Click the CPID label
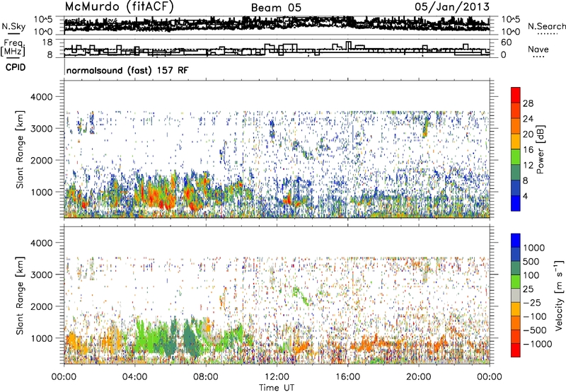The width and height of the screenshot is (566, 392). click(16, 67)
